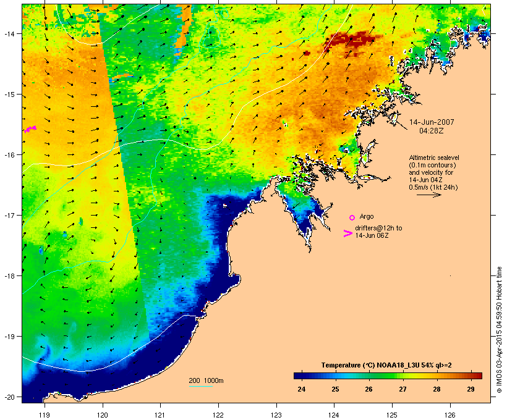
Task: Click the 28 value on the color scale
Action: coord(437,389)
